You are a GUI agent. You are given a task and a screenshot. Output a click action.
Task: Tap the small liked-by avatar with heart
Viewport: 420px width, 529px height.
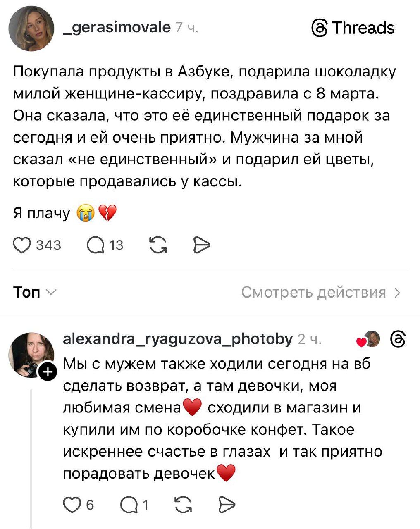coord(369,339)
